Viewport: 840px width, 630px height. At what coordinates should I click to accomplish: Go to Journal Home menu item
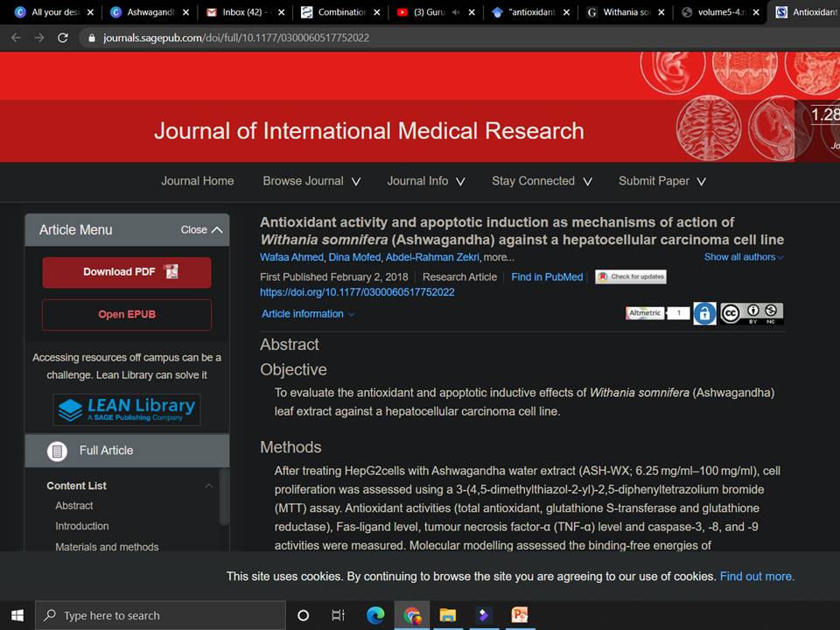197,181
